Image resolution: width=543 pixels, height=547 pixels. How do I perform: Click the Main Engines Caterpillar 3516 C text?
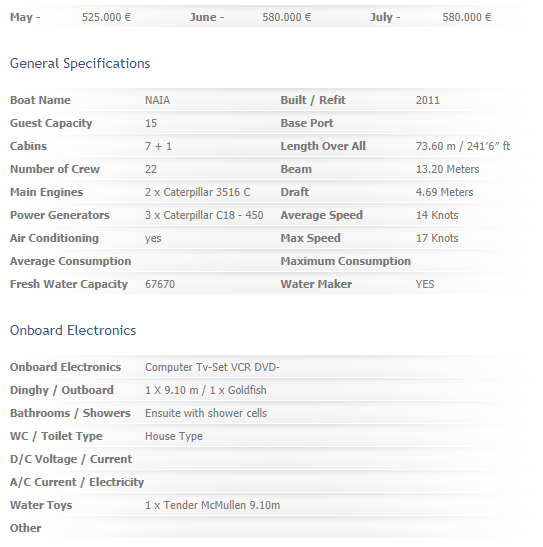tap(198, 192)
